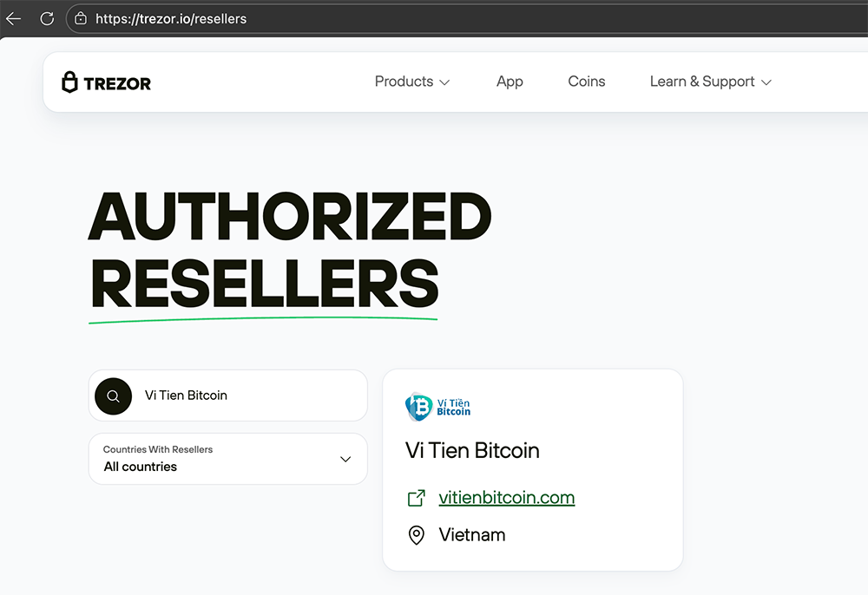Screen dimensions: 868x595
Task: Open the Learn & Support menu
Action: click(x=701, y=82)
